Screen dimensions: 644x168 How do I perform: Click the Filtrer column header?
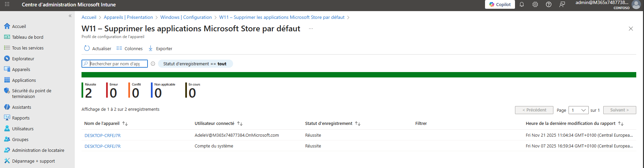[x=421, y=124]
